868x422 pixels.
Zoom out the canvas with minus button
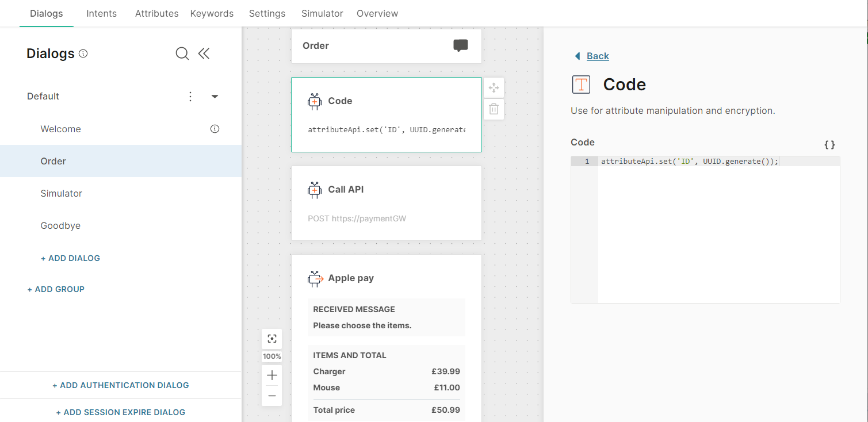coord(272,396)
